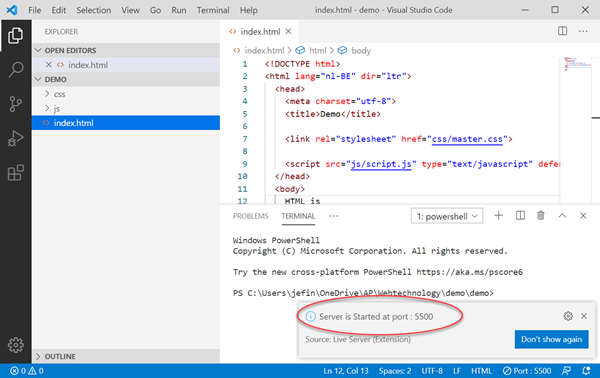600x378 pixels.
Task: Click Don't show again button
Action: coord(551,339)
